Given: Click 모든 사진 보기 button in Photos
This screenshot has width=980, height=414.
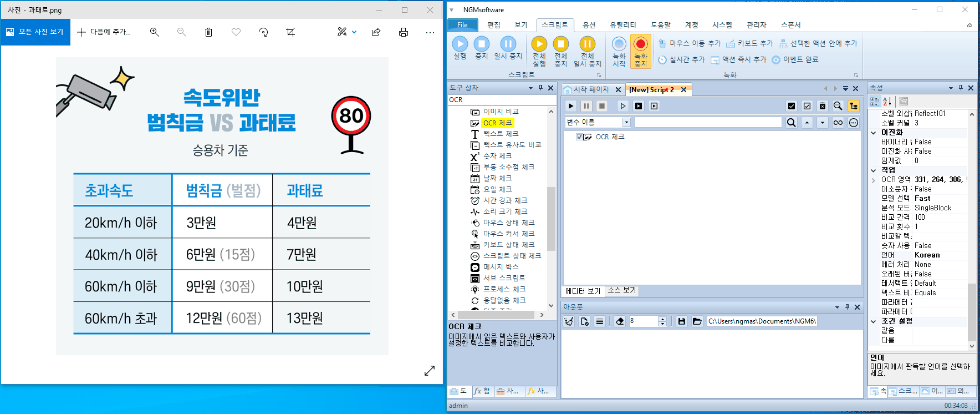Looking at the screenshot, I should click(35, 32).
